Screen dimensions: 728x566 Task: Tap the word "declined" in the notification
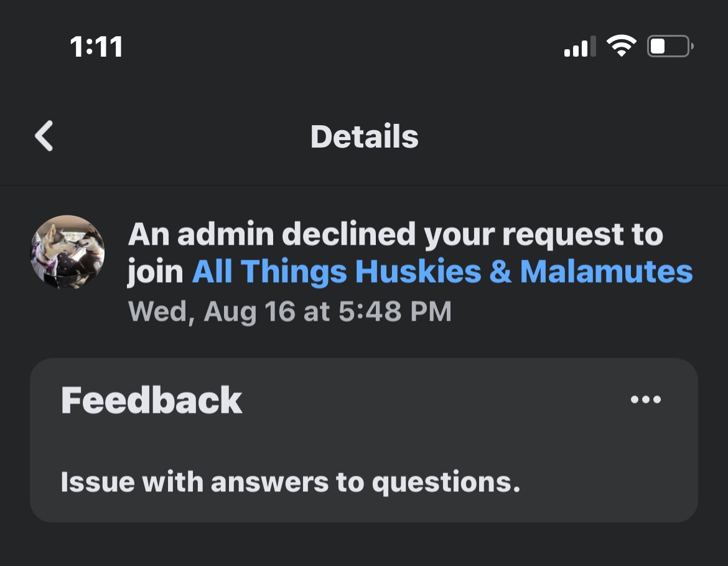pos(348,235)
